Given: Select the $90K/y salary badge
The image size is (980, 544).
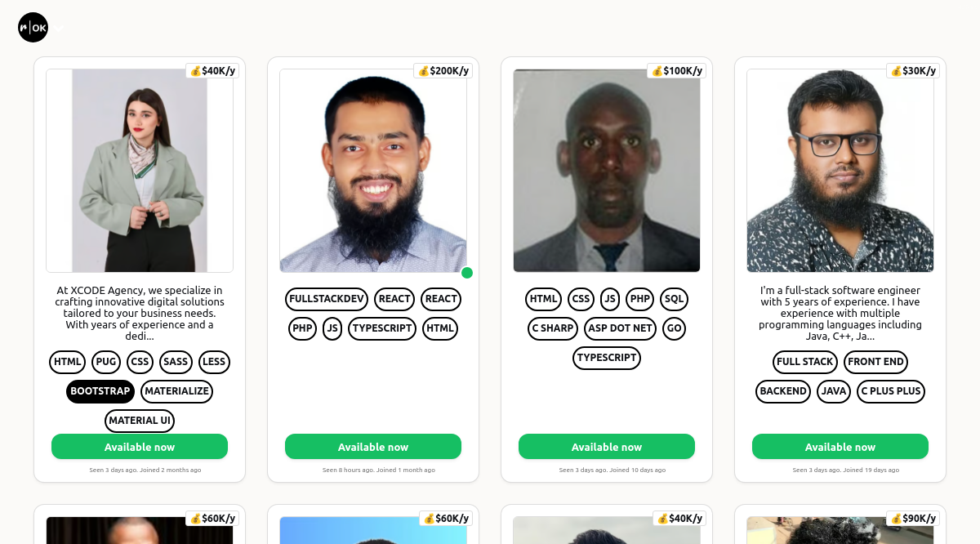Looking at the screenshot, I should coord(913,519).
